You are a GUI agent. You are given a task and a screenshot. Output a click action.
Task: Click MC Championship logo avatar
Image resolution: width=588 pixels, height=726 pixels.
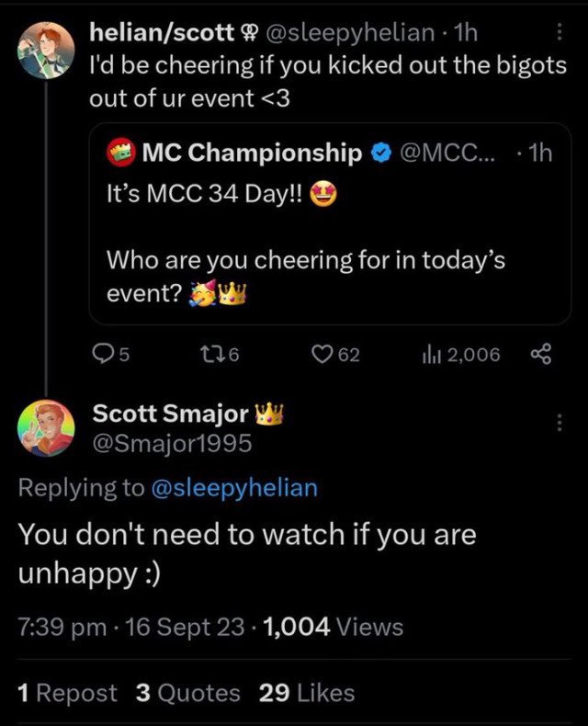click(121, 152)
